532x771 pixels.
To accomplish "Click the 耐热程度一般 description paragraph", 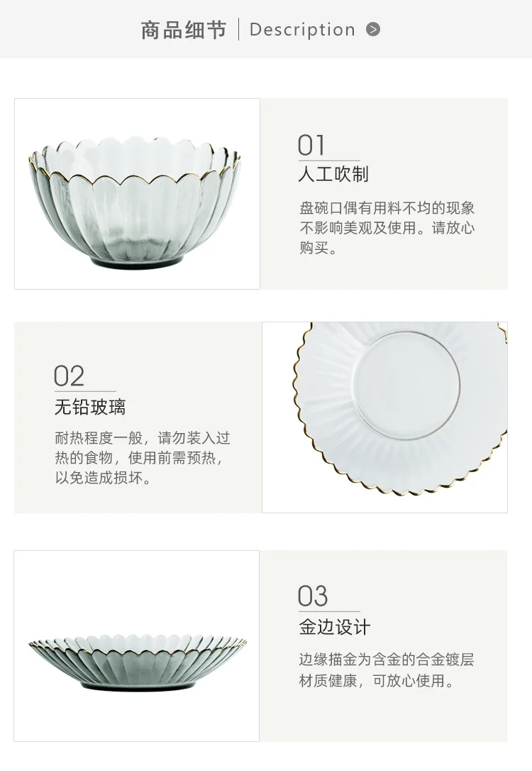I will [143, 458].
